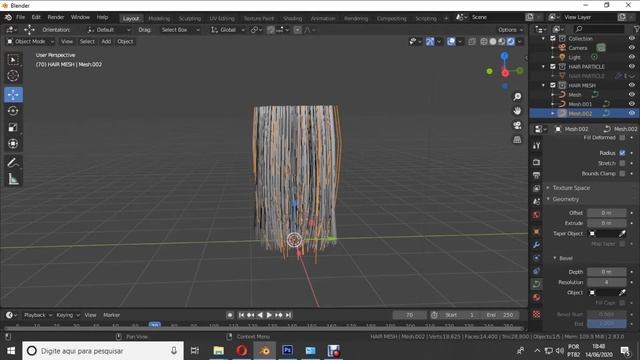Open the Playback dropdown in the timeline
The width and height of the screenshot is (640, 360).
[38, 315]
